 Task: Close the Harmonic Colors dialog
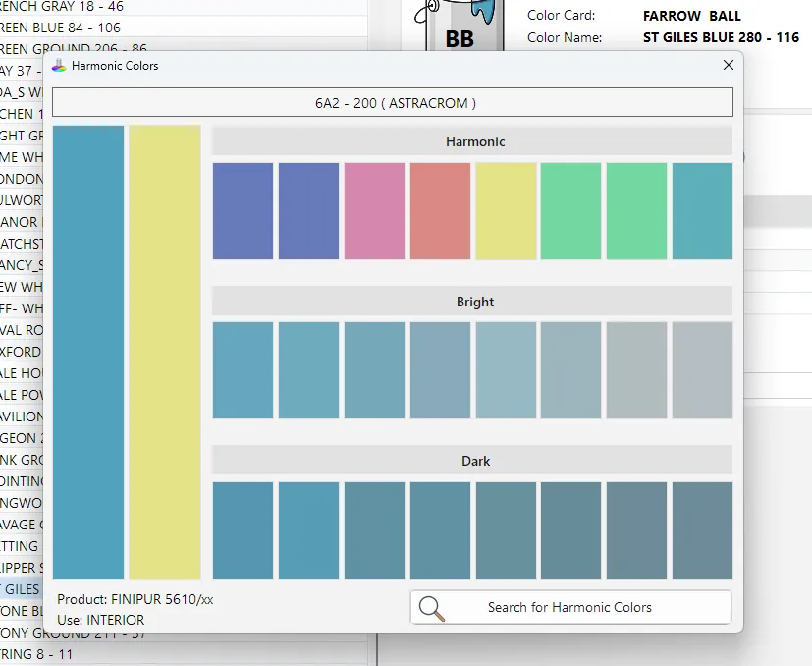point(729,65)
